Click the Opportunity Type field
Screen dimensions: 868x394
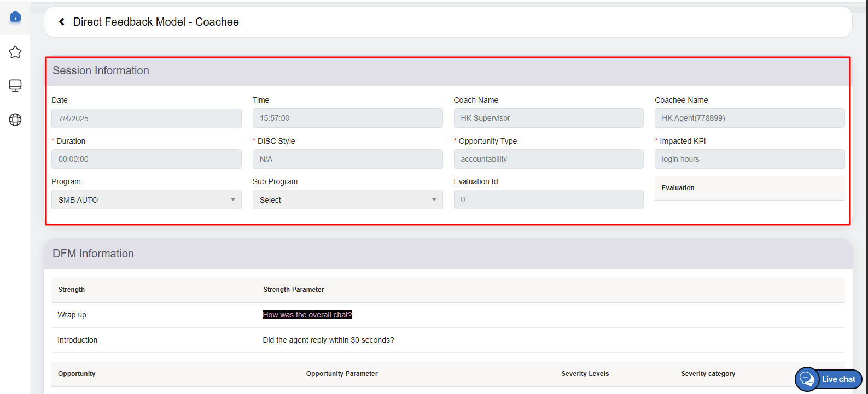point(548,159)
